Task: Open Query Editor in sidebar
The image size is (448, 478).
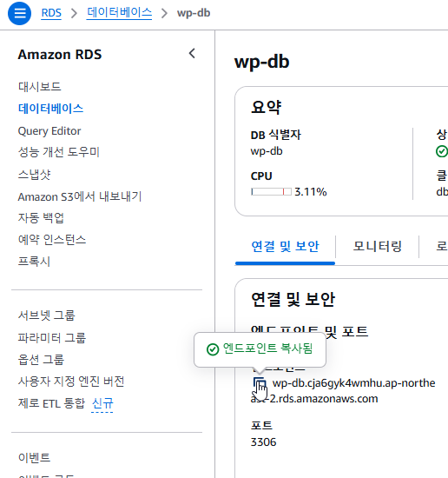Action: pyautogui.click(x=49, y=131)
